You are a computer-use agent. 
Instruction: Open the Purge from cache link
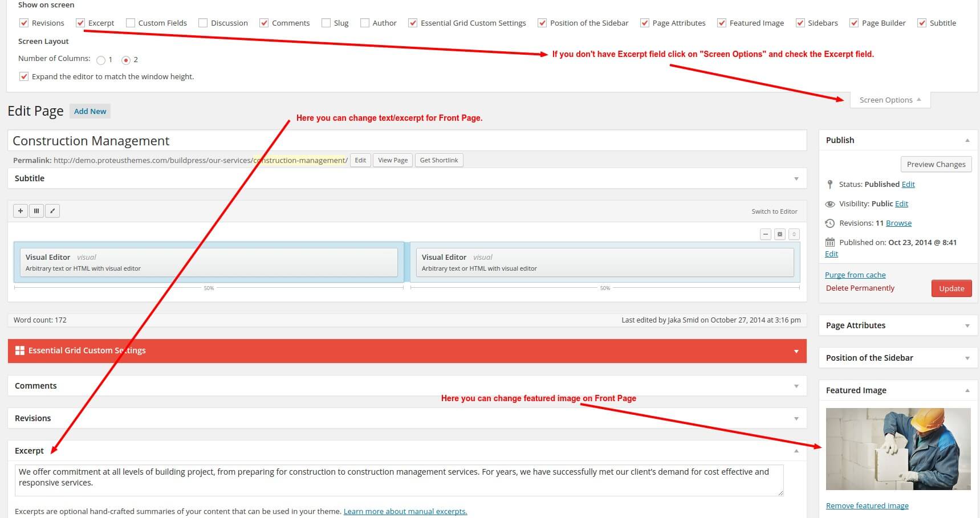[x=855, y=275]
